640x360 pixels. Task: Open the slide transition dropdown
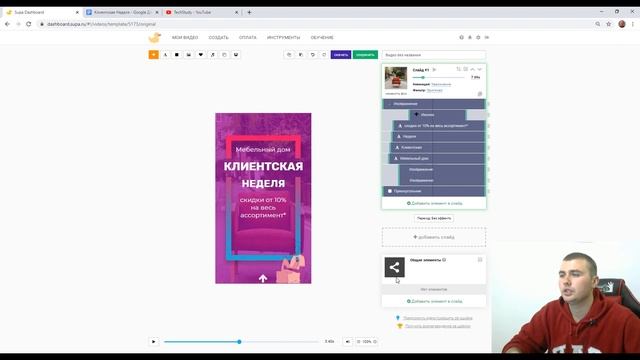[434, 218]
